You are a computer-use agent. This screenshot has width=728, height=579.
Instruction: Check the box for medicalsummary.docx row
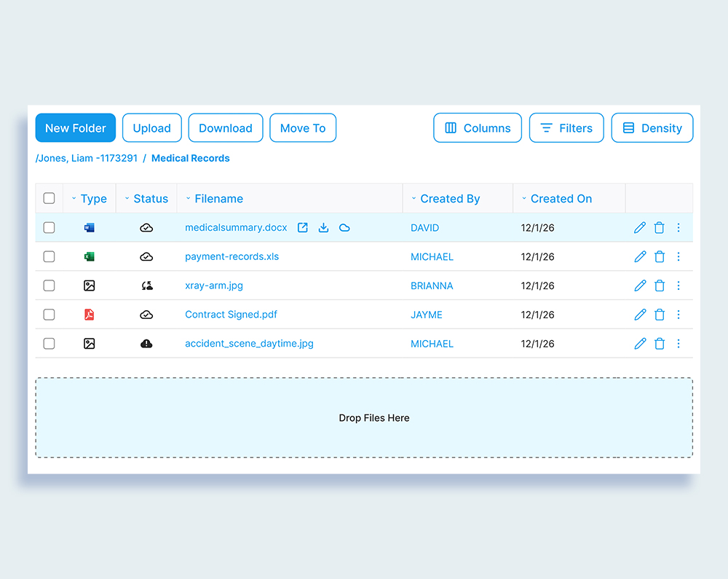[49, 228]
